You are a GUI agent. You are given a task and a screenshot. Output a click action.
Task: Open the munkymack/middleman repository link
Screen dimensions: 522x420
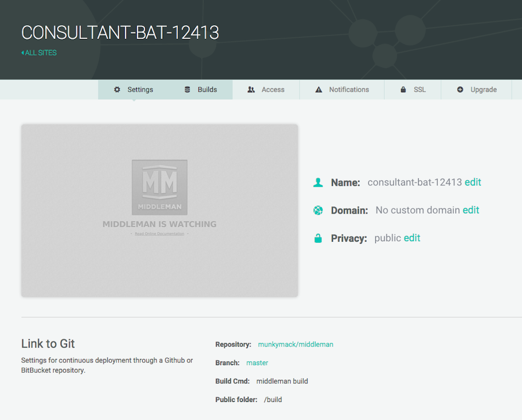[296, 345]
